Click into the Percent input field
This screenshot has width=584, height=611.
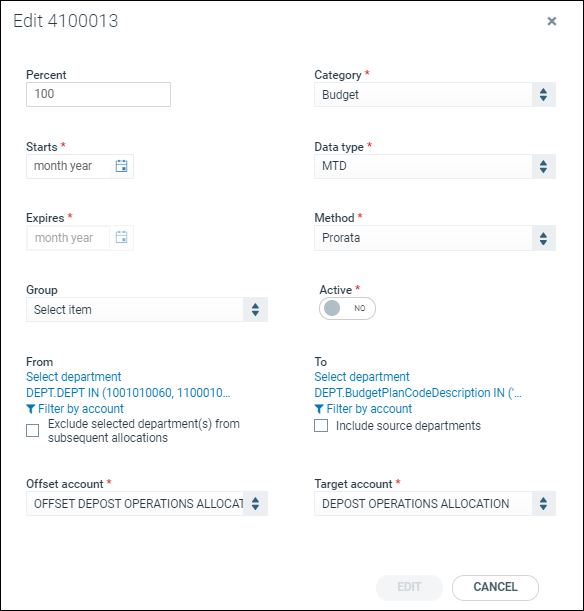(98, 94)
